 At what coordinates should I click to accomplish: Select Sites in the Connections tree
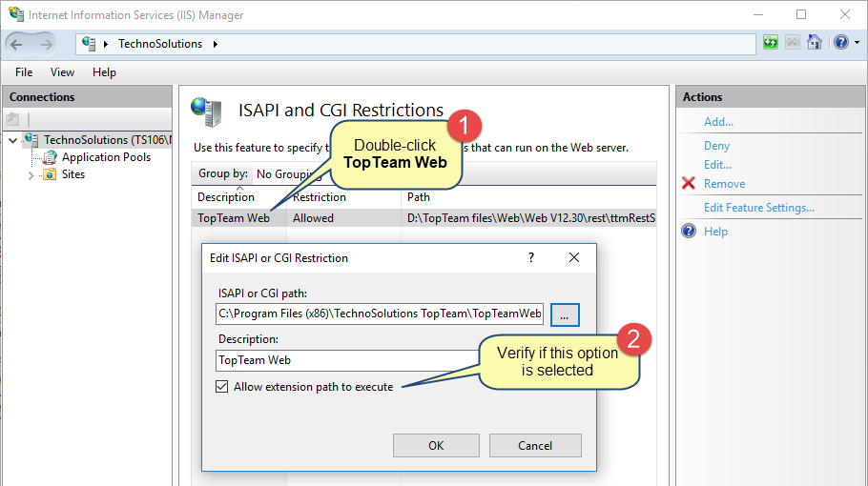tap(73, 174)
